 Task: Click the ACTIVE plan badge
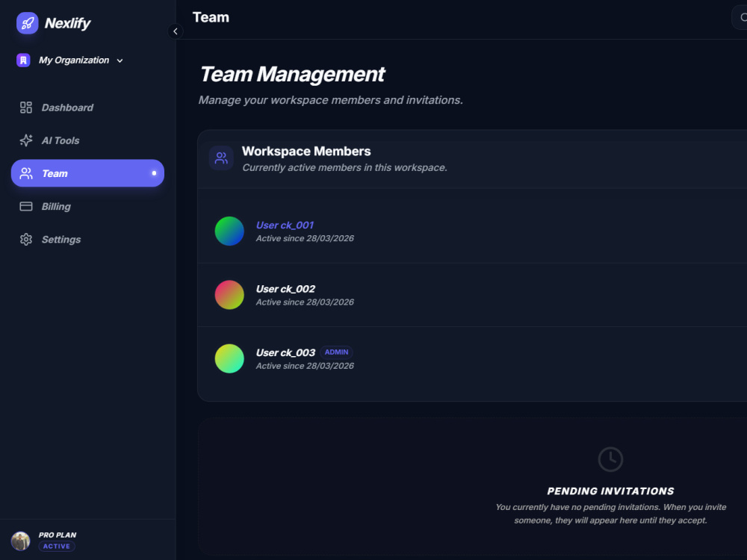pos(57,547)
